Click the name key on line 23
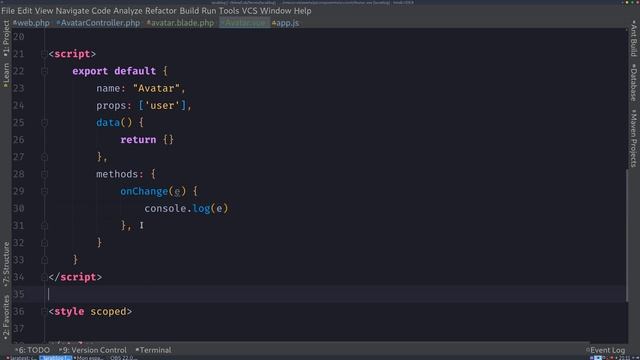Screen dimensions: 640x360 (x=108, y=88)
